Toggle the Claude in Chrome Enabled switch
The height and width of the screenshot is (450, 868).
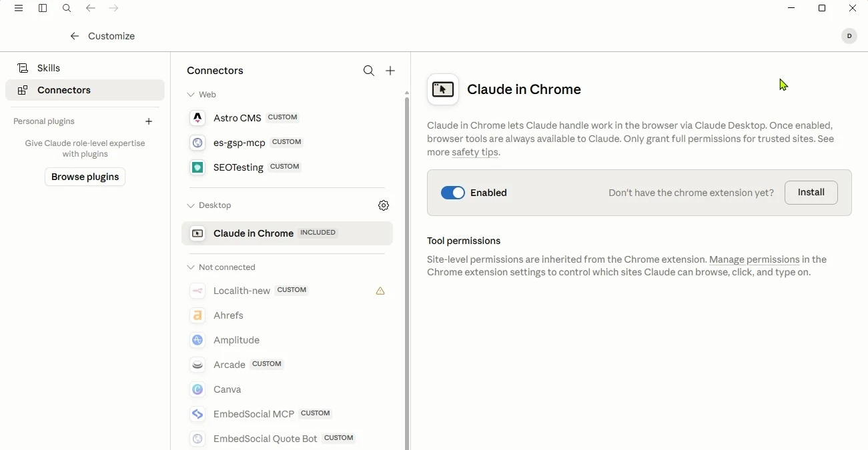[453, 193]
